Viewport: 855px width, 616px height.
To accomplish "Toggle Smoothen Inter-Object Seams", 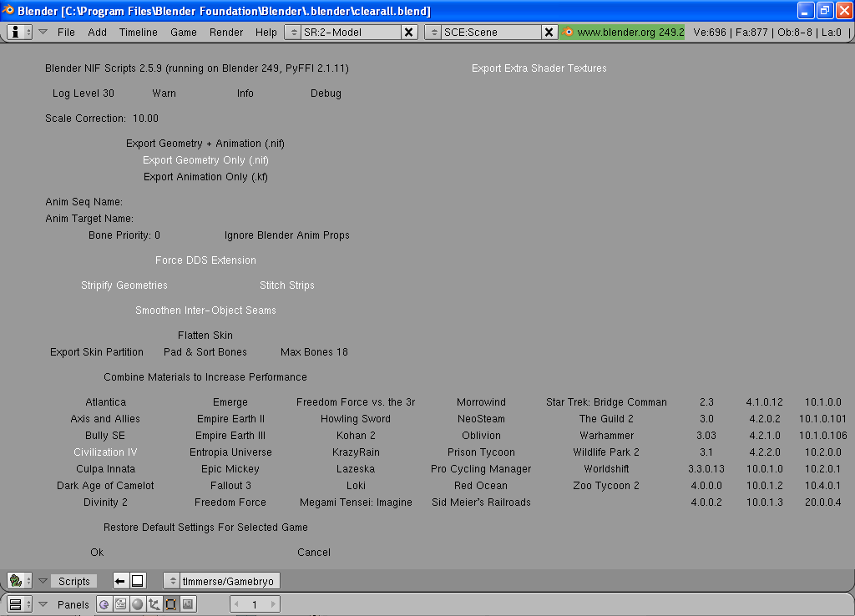I will tap(205, 311).
